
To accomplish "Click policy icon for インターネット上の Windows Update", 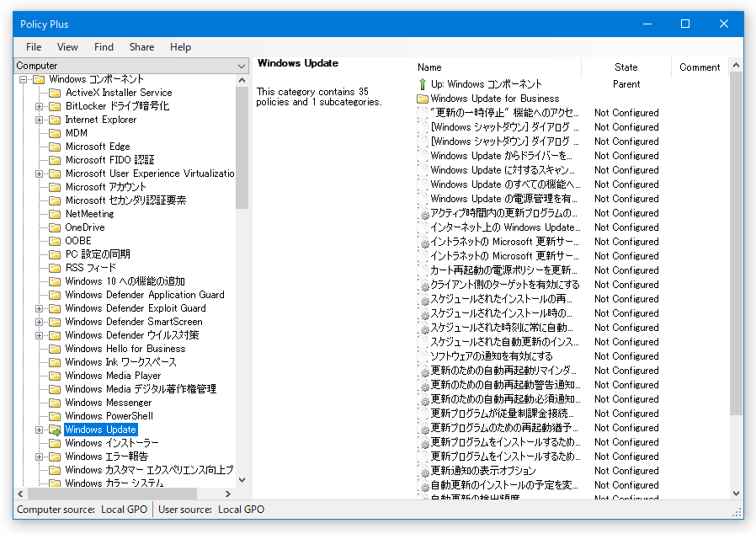I will (423, 227).
